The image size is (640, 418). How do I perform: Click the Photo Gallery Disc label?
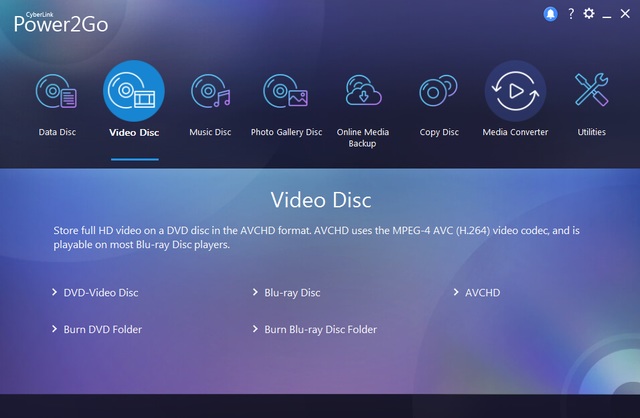coord(286,132)
